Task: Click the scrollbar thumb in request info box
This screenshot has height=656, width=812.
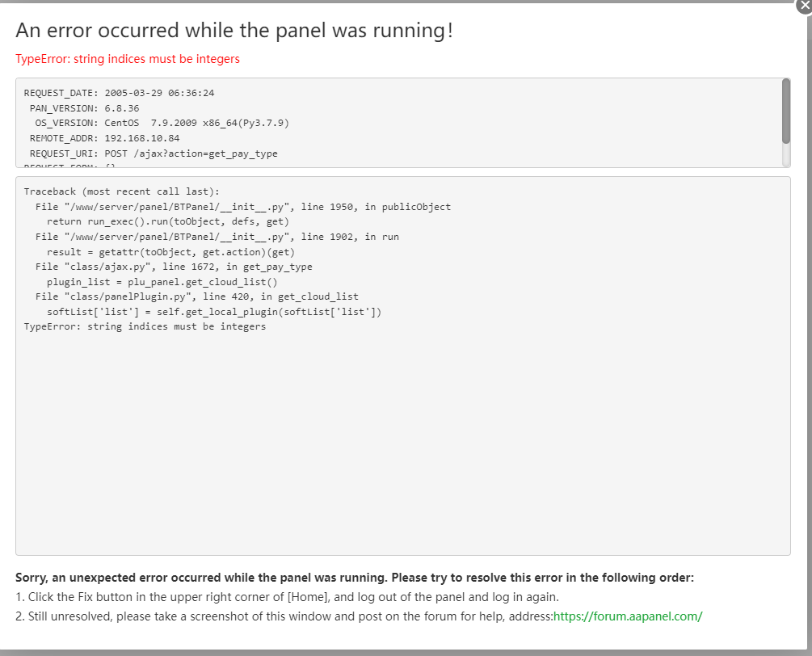Action: 785,111
